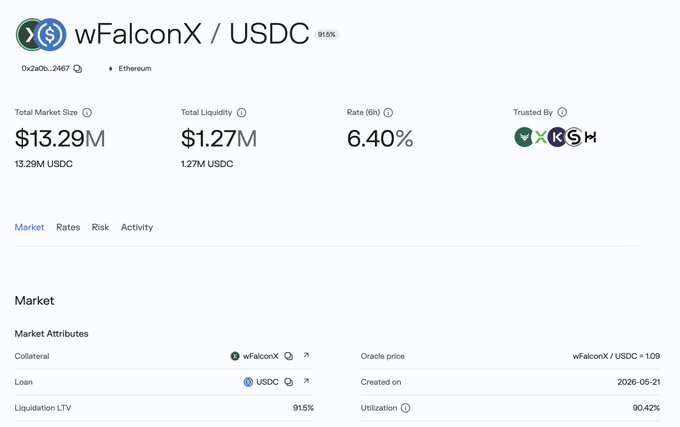This screenshot has width=680, height=427.
Task: Copy the wFalconX collateral token address
Action: point(288,356)
